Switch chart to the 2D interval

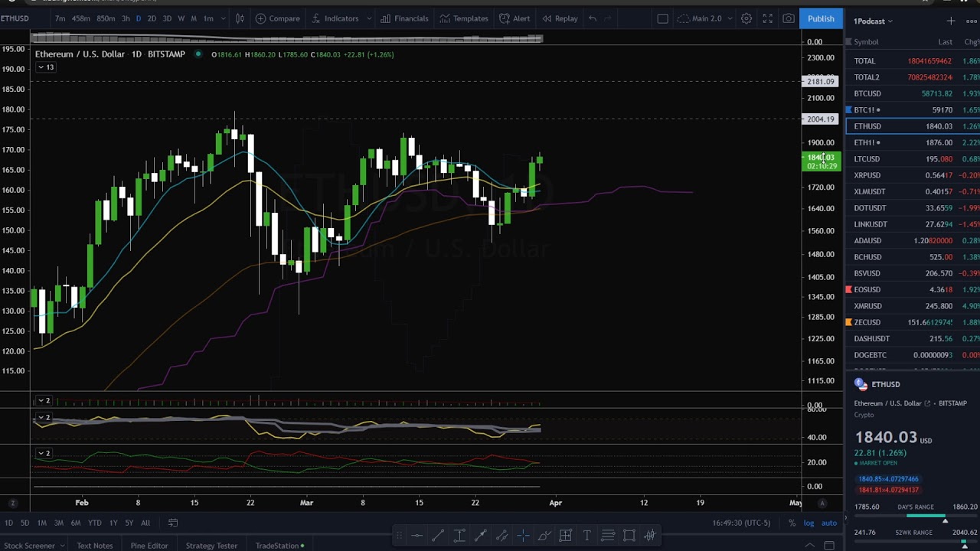tap(152, 18)
